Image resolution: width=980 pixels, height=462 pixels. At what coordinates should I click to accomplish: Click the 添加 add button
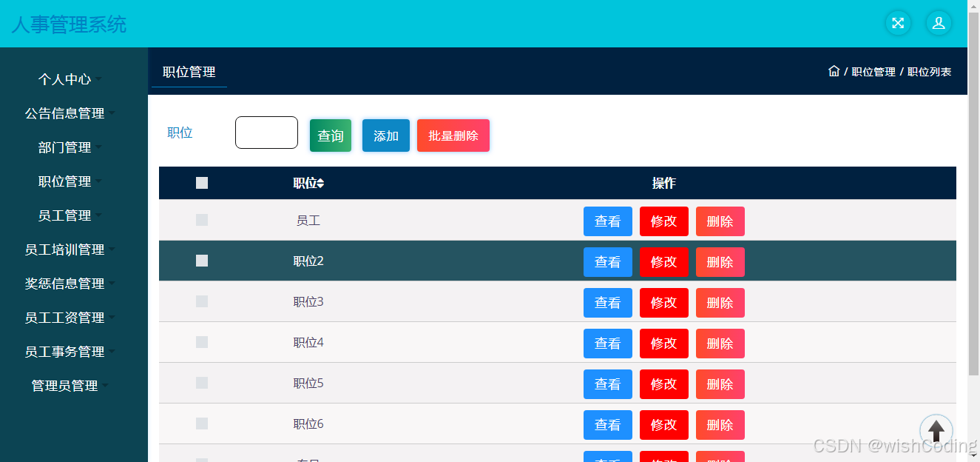click(386, 135)
